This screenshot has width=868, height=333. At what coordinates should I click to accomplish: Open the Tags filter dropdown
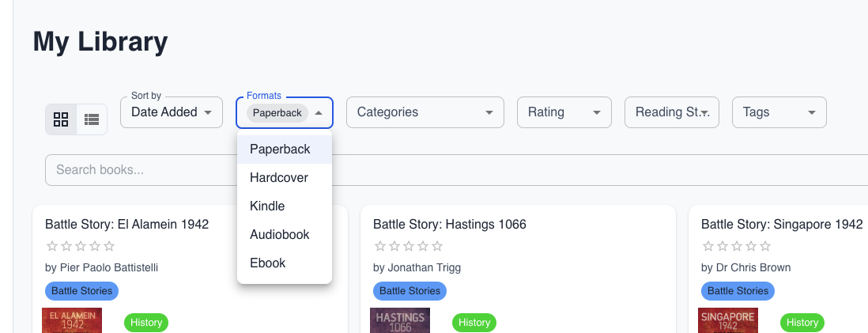(779, 112)
